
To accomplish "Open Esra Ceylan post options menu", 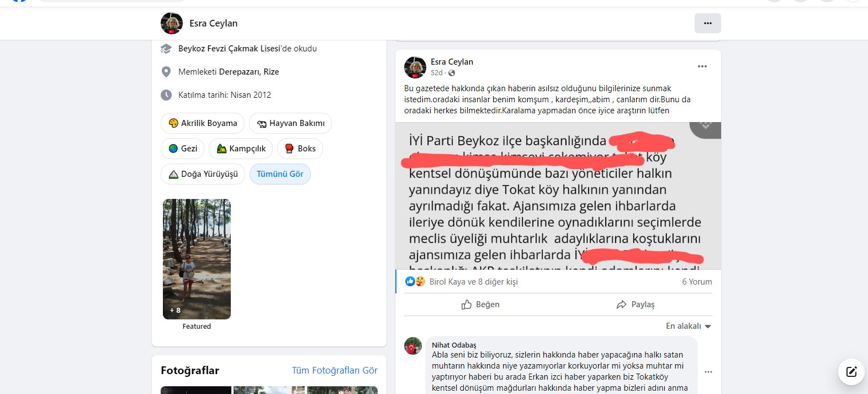I will [x=702, y=66].
